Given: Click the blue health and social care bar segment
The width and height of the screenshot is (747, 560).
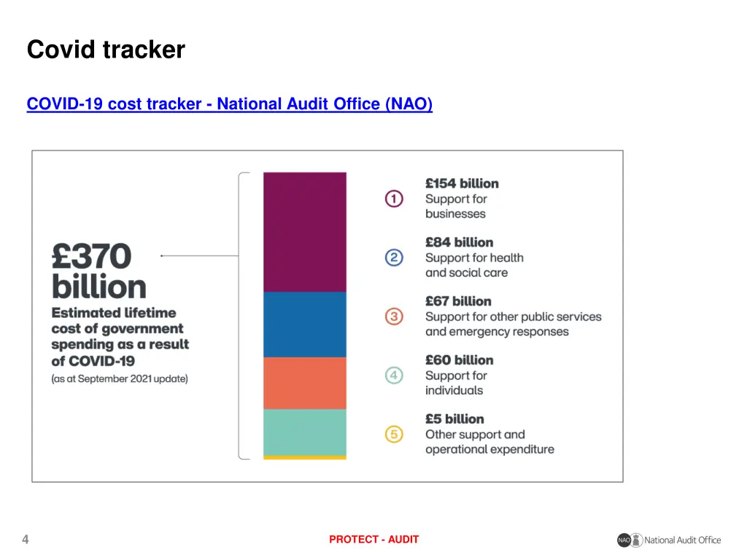Looking at the screenshot, I should (304, 324).
